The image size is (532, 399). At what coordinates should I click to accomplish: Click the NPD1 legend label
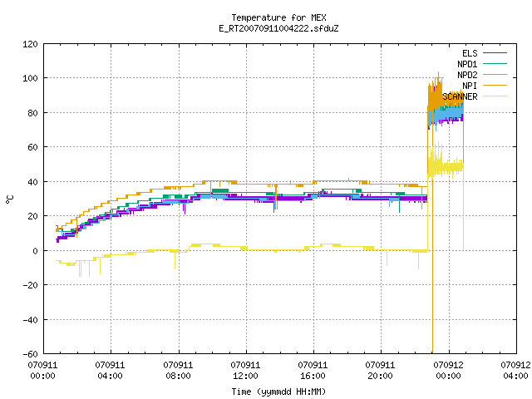[467, 64]
